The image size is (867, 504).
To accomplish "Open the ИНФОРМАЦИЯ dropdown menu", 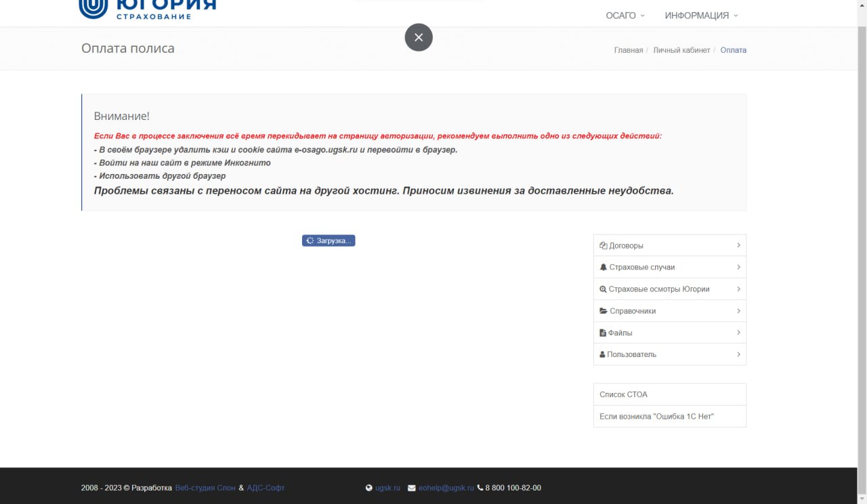I will (x=701, y=16).
